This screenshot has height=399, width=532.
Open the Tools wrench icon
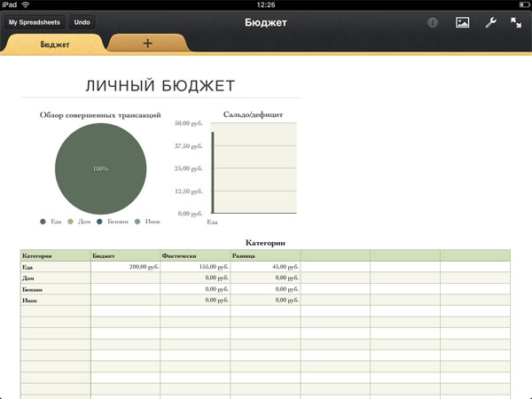tap(490, 22)
